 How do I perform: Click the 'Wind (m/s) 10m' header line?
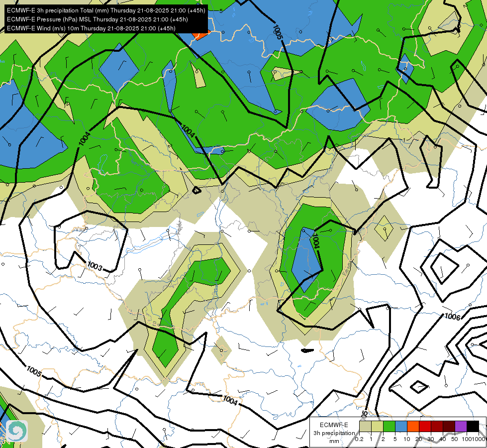91,28
